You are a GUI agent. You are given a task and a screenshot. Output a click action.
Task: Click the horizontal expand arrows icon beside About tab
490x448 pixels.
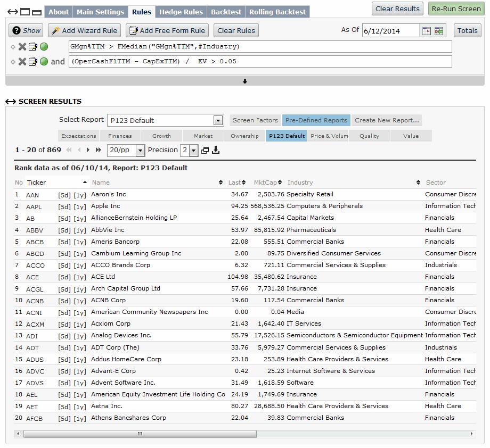13,12
